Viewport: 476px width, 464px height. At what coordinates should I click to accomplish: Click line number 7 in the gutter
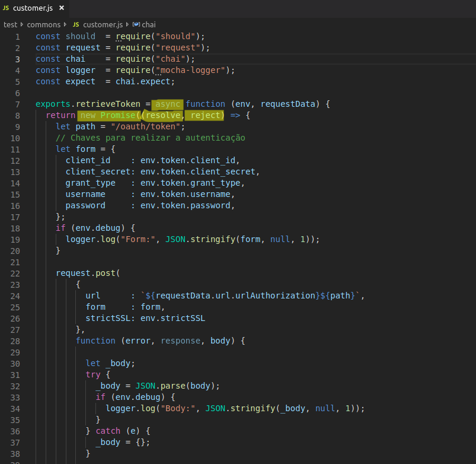[x=18, y=104]
